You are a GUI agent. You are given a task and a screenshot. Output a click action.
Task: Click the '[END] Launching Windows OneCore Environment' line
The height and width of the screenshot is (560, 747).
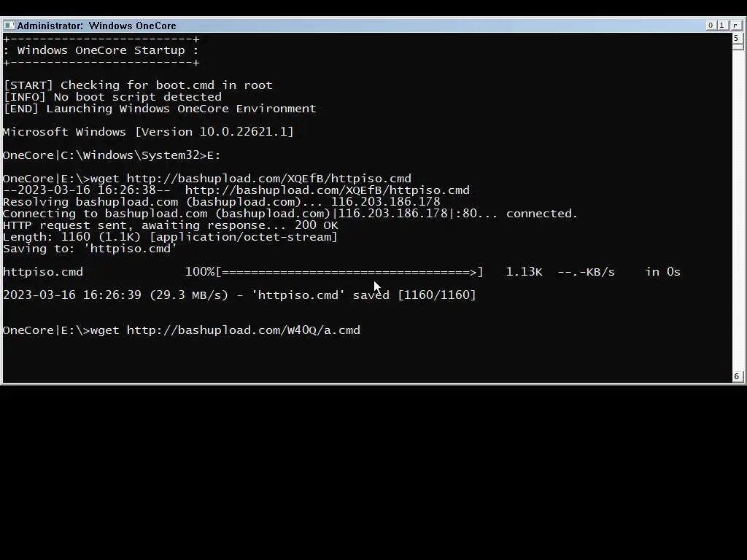click(x=160, y=109)
